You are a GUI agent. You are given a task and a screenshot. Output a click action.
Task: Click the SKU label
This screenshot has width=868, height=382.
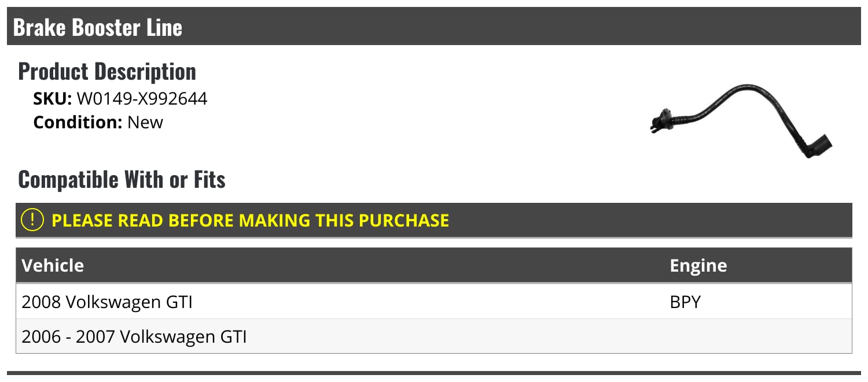point(52,99)
